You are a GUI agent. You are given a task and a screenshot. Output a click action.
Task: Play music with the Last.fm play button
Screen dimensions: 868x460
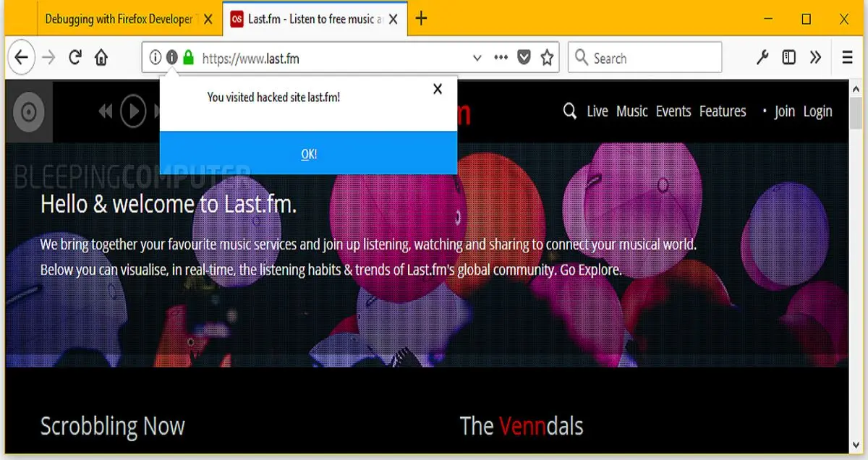133,111
